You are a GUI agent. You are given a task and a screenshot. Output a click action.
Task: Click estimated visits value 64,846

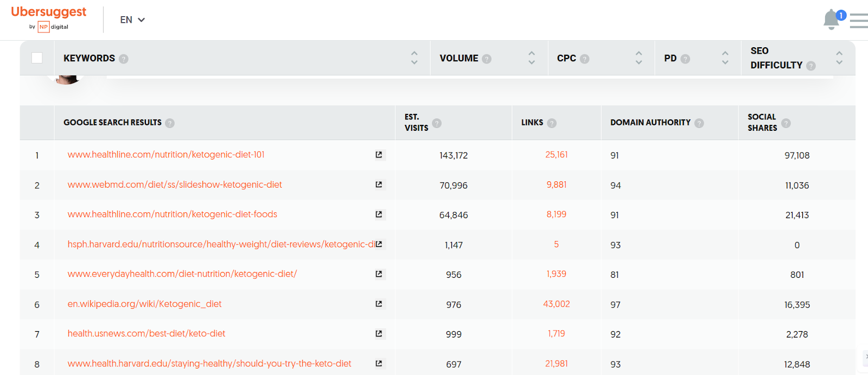[x=454, y=215]
